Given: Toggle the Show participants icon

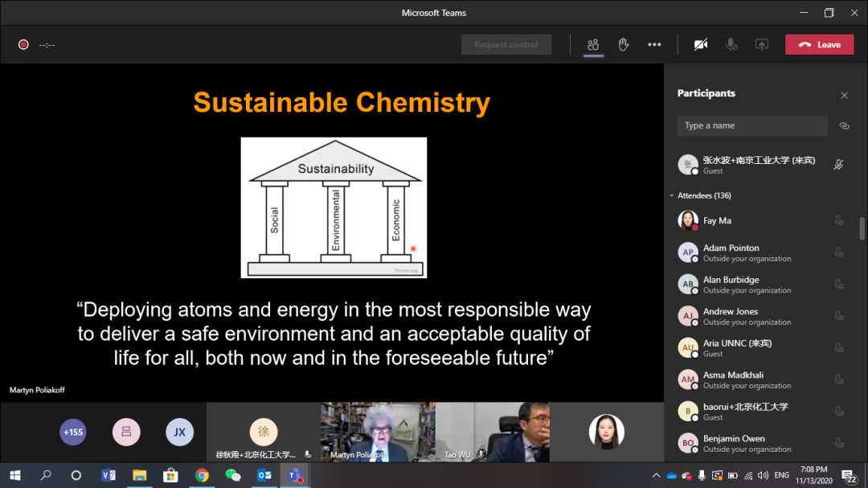Looking at the screenshot, I should pyautogui.click(x=593, y=45).
